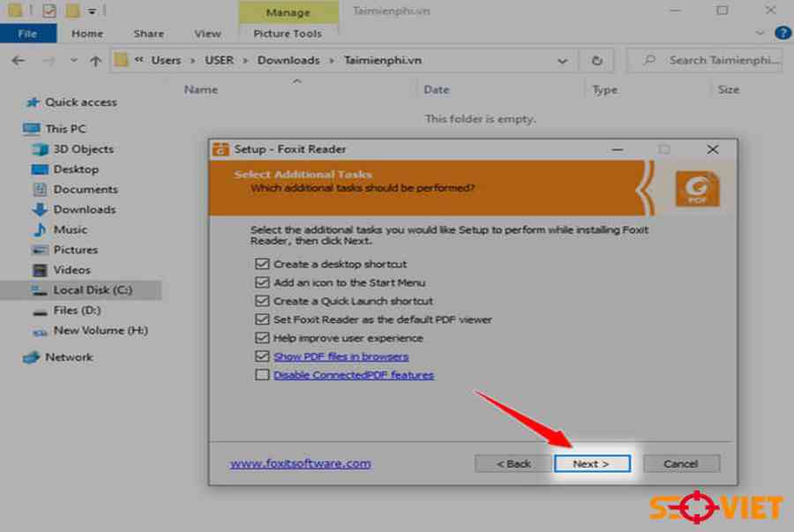Go back with Explorer's left arrow
Viewport: 794px width, 532px height.
coord(19,61)
